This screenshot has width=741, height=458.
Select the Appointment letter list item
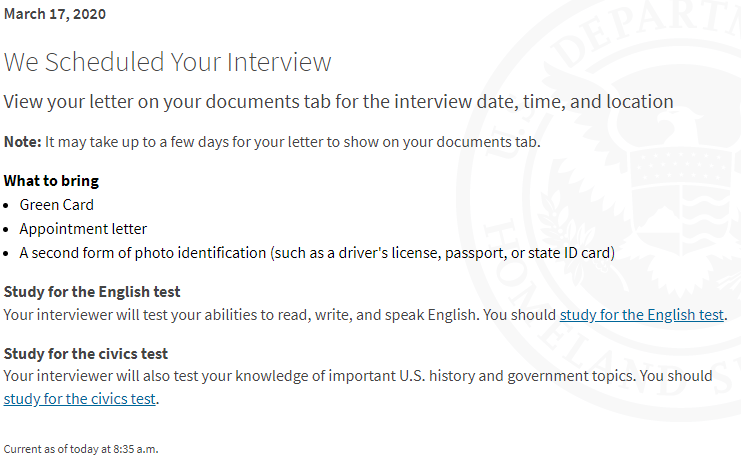pyautogui.click(x=83, y=229)
